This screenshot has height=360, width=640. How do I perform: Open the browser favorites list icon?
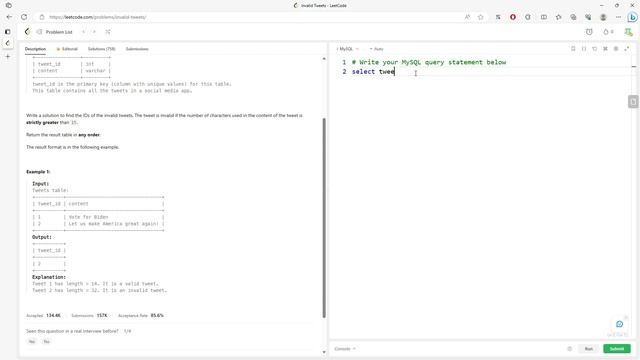point(558,17)
